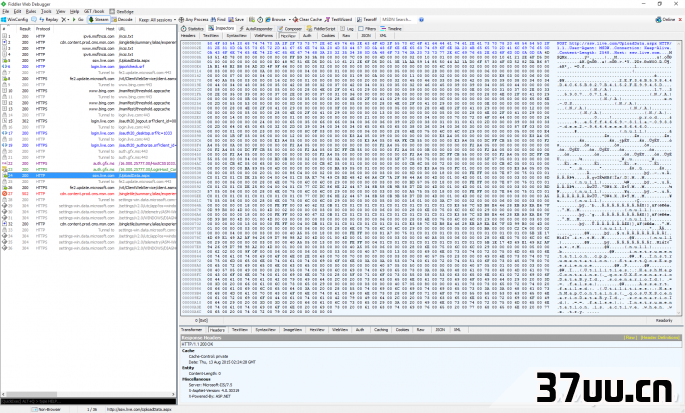Switch to the Filters tab
This screenshot has height=413, width=685.
(367, 28)
